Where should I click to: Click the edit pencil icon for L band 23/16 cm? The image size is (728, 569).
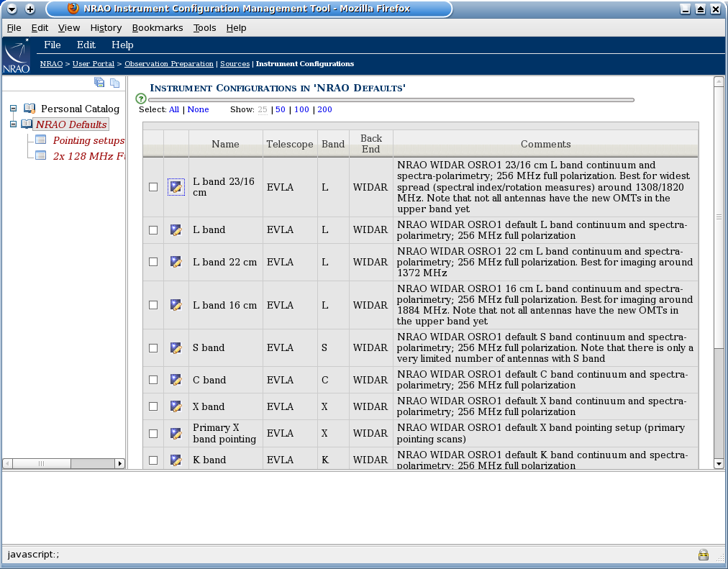click(x=176, y=186)
